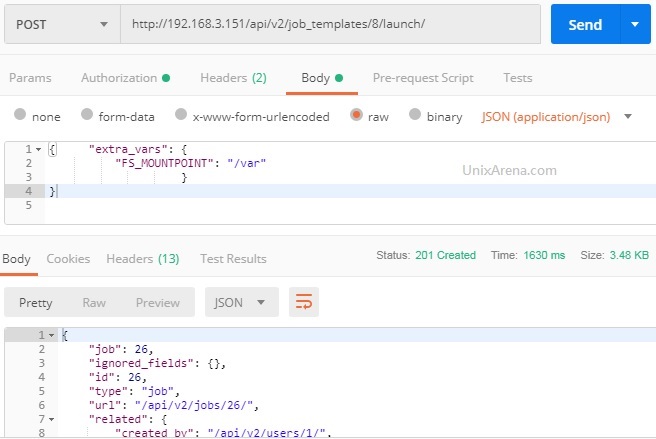Click the "/api/v2/users/1/" created_by value
Viewport: 656px width, 439px height.
click(266, 433)
